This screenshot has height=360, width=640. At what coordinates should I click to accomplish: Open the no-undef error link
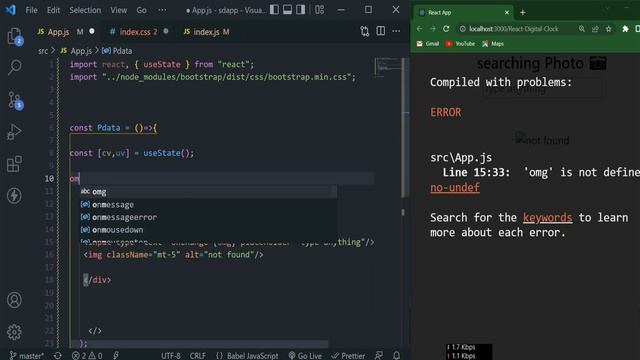(x=455, y=188)
